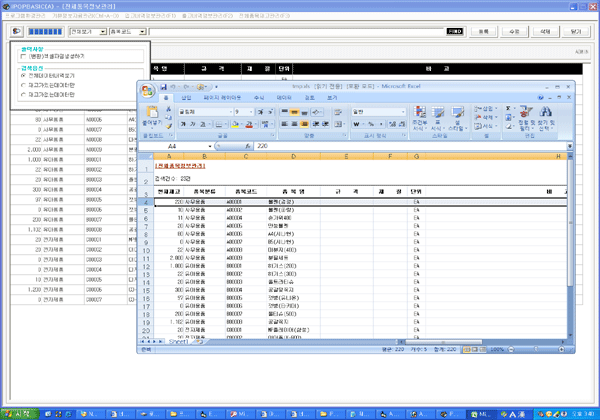Expand the Excel formula bar
This screenshot has width=600, height=420.
coord(570,146)
